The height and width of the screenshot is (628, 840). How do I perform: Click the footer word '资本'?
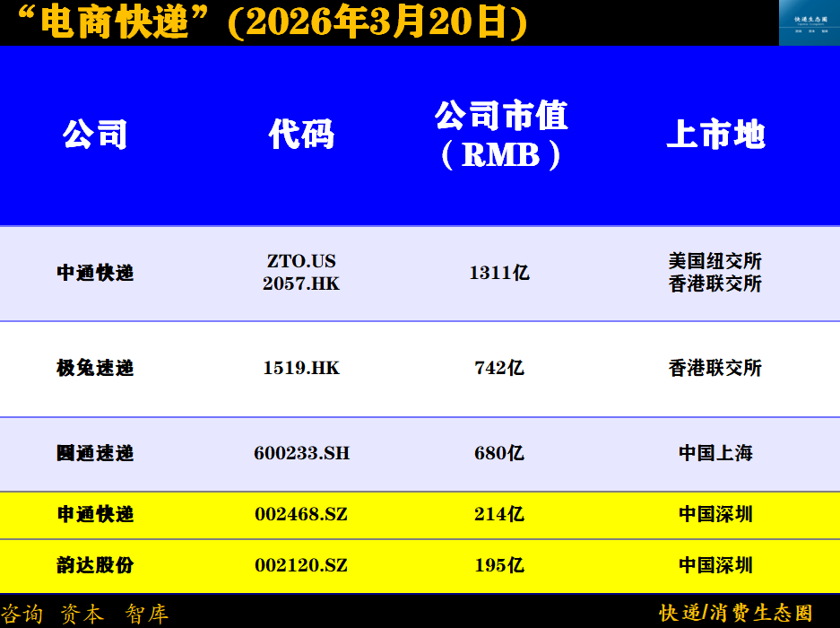tap(82, 614)
